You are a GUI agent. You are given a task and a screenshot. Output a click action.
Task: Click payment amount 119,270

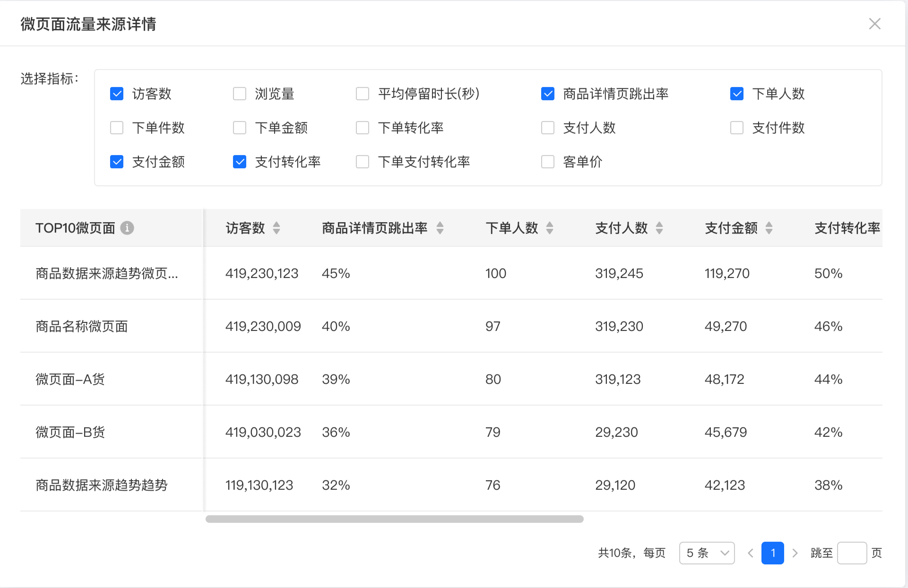tap(727, 273)
